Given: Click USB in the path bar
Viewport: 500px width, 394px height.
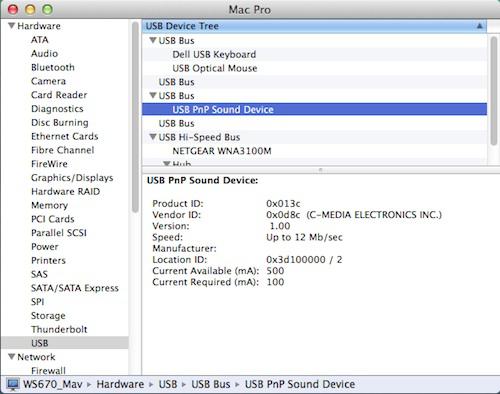Looking at the screenshot, I should tap(168, 384).
